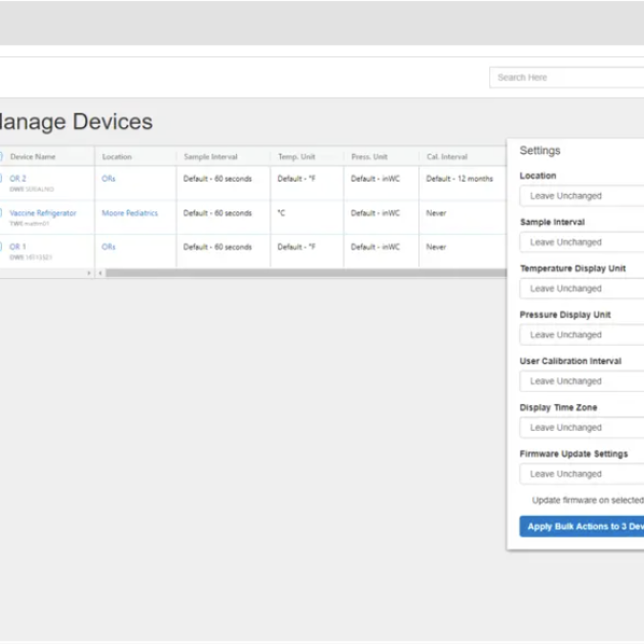Open the User Calibration Interval dropdown

pos(581,381)
